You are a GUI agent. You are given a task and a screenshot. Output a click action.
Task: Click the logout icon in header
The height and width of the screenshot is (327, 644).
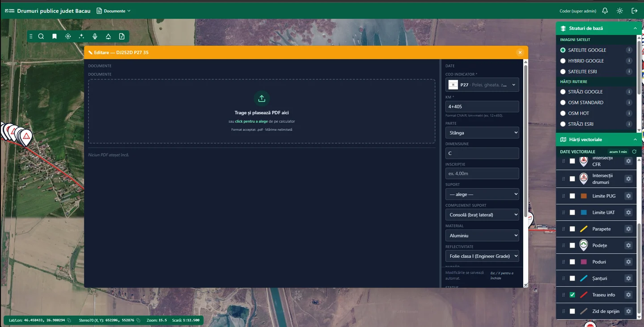pyautogui.click(x=634, y=11)
